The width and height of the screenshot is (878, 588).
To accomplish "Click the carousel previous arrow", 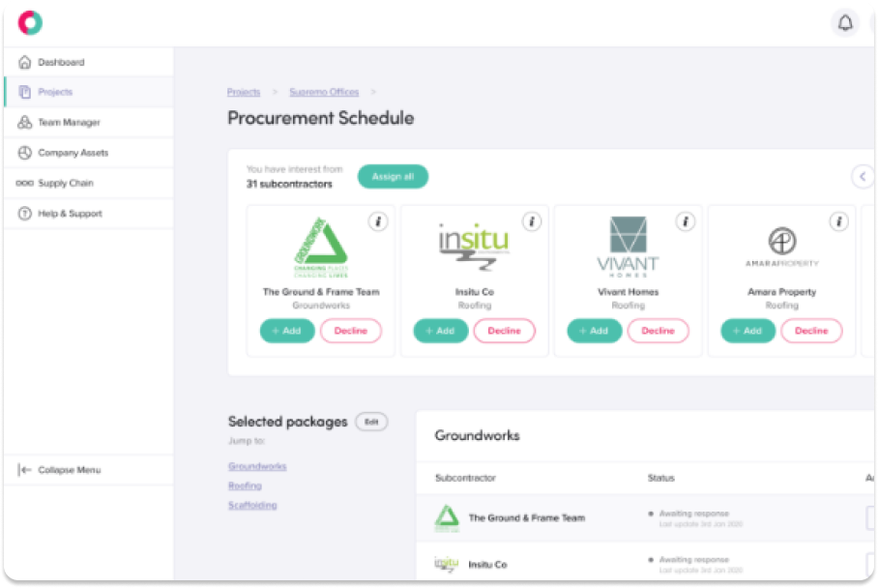I will point(863,176).
